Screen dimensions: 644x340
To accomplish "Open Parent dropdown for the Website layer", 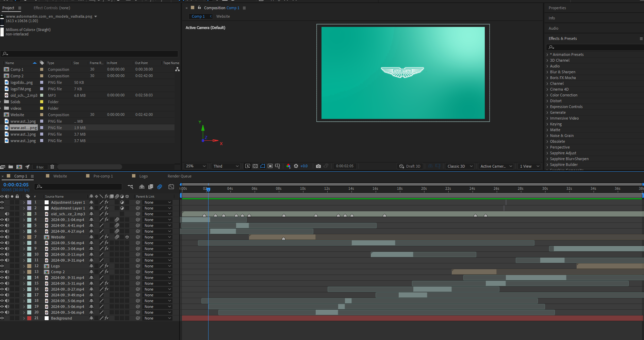I will (x=158, y=237).
